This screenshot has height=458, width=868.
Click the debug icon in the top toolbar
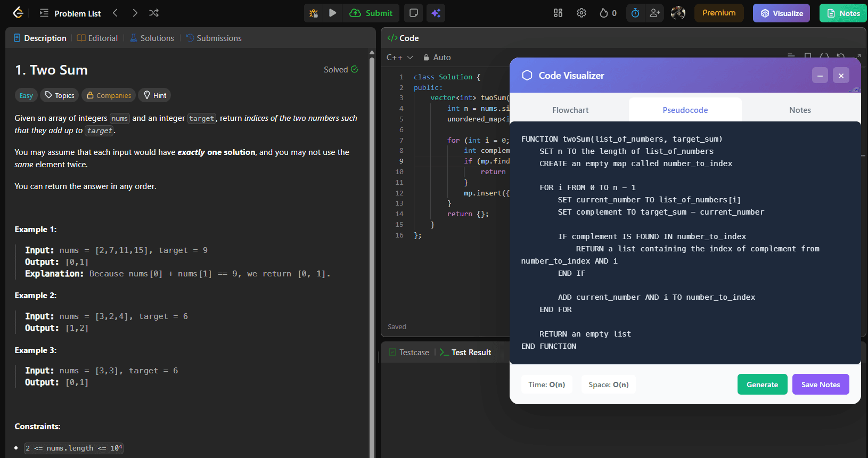[x=314, y=13]
